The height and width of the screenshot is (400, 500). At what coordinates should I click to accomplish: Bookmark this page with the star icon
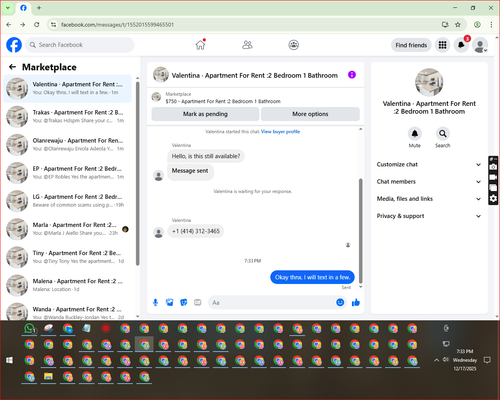(x=458, y=25)
